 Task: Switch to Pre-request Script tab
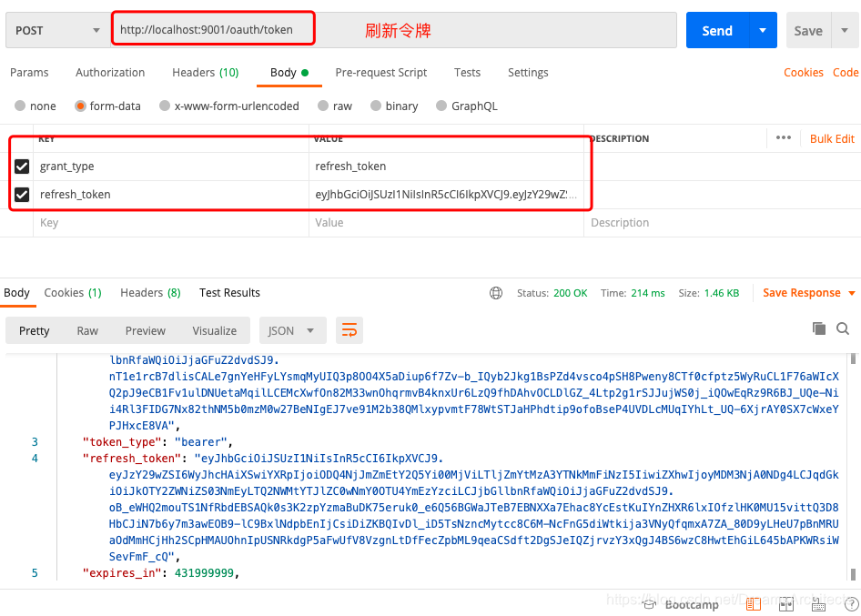click(x=381, y=73)
